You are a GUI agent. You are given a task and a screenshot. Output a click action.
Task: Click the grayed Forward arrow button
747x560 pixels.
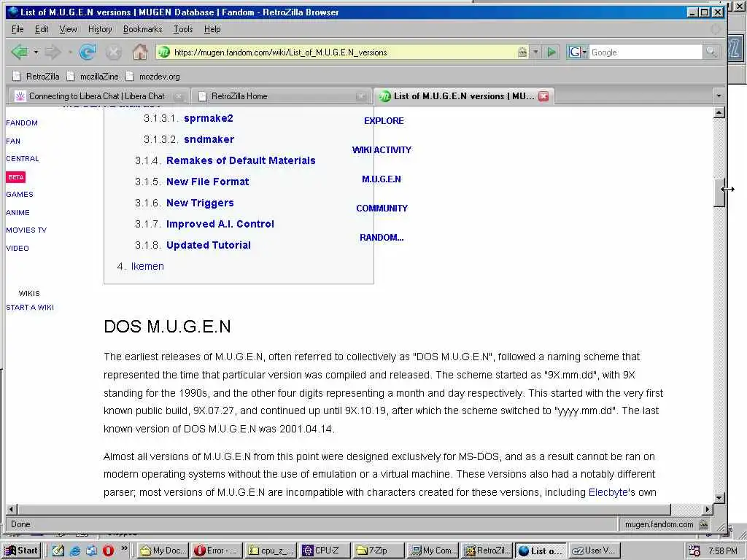point(53,52)
